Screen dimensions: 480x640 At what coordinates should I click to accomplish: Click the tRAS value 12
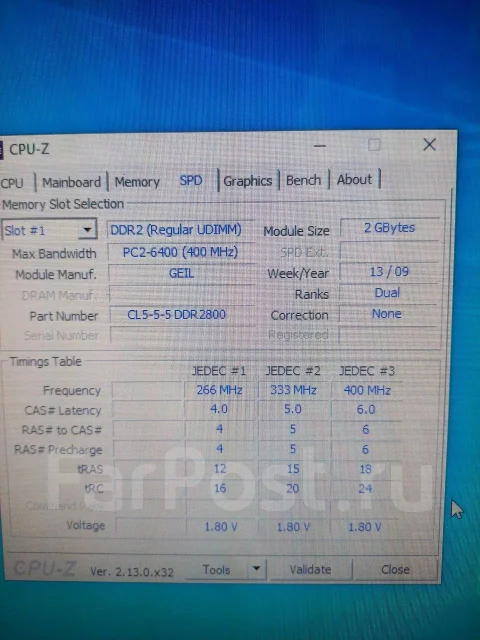[220, 469]
